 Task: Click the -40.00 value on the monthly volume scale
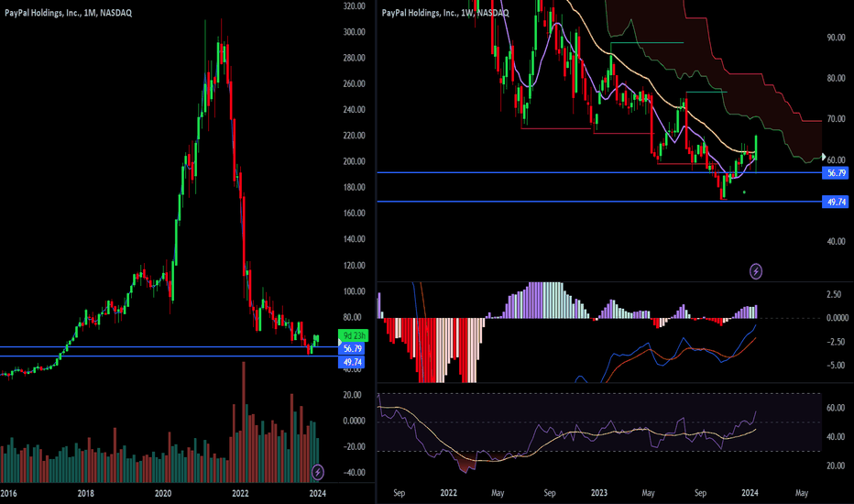353,473
